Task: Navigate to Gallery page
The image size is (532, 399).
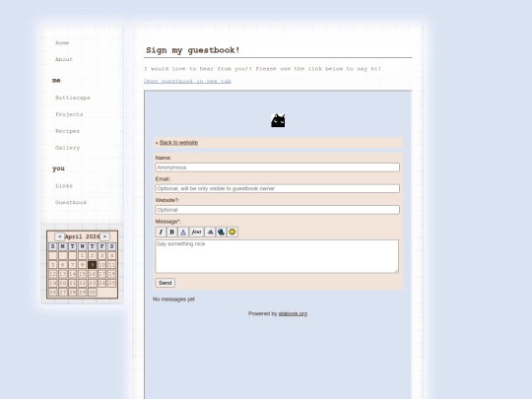Action: pos(68,148)
